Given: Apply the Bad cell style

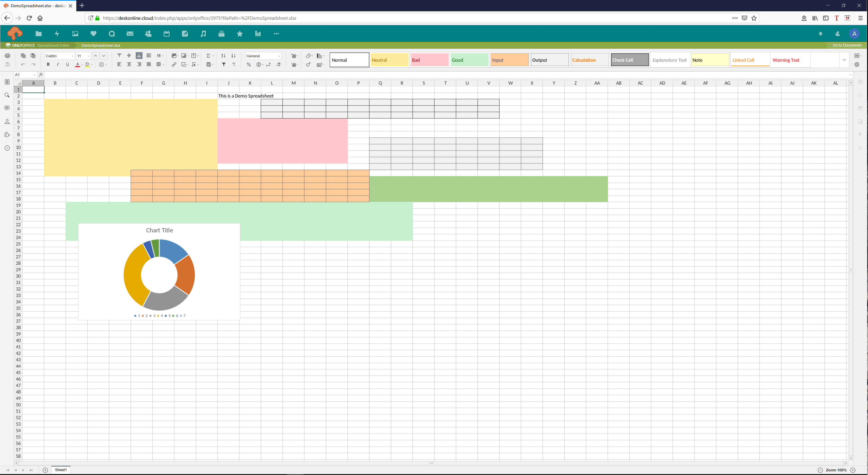Looking at the screenshot, I should click(x=429, y=60).
